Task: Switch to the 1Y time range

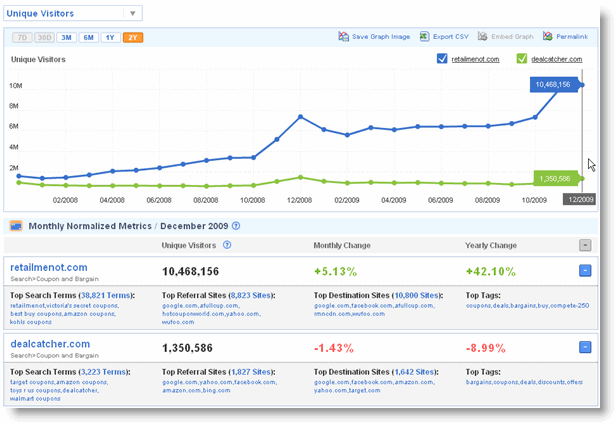Action: 110,38
